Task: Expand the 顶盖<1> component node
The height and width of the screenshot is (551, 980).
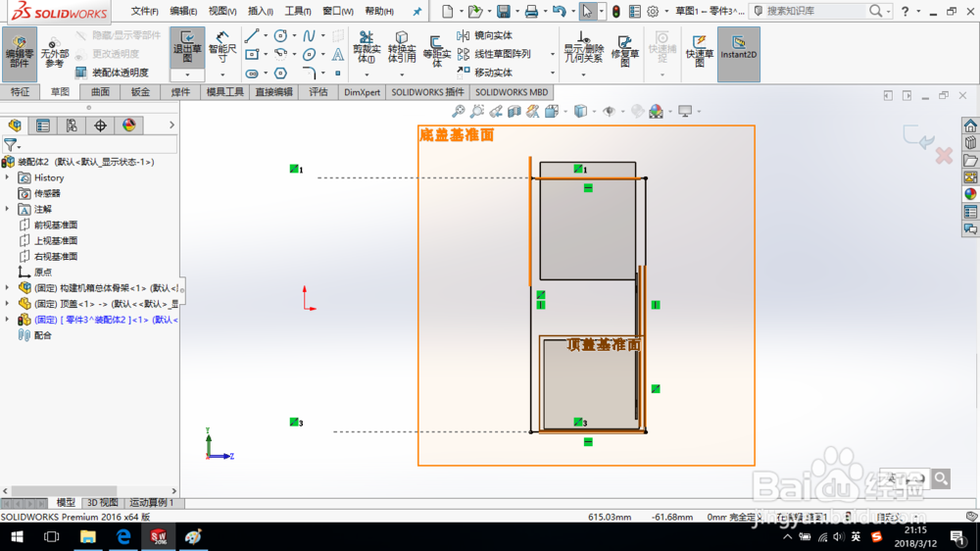Action: [7, 303]
